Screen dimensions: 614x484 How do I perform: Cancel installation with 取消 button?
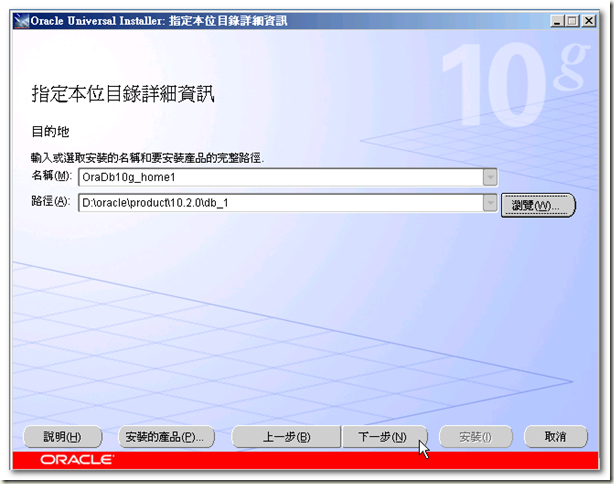(x=556, y=437)
